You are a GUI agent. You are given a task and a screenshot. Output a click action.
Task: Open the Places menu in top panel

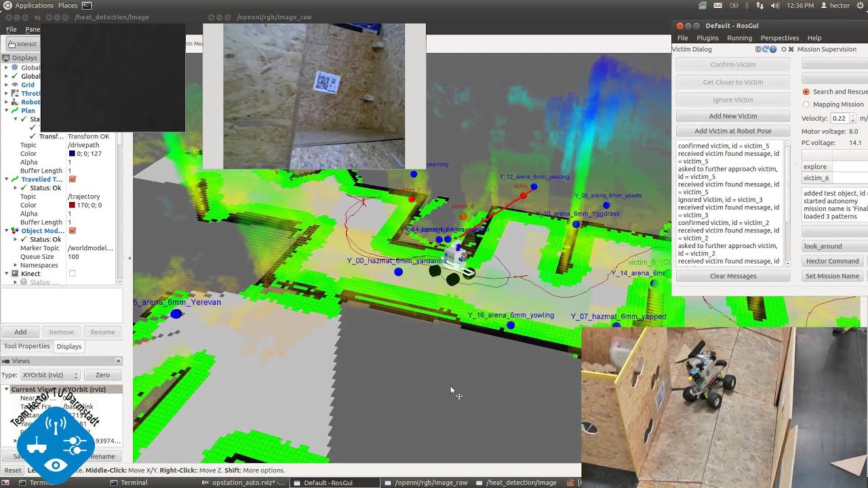pyautogui.click(x=68, y=5)
